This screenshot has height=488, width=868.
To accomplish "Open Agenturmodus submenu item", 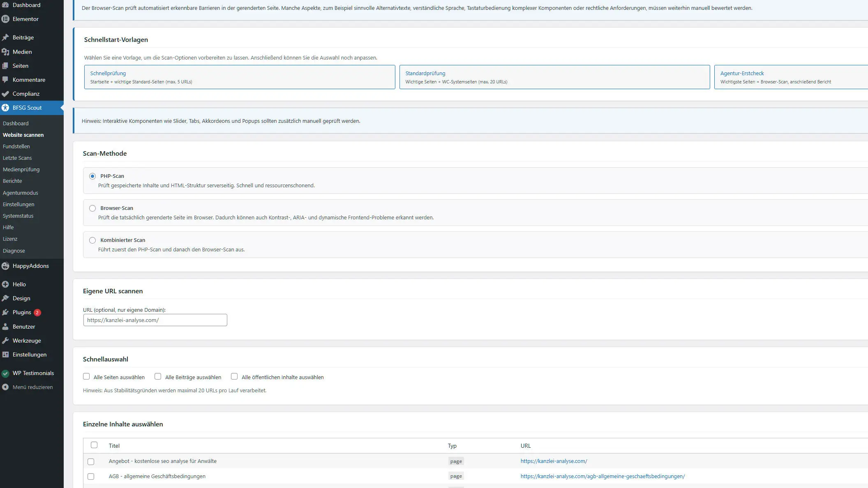I will coord(20,193).
